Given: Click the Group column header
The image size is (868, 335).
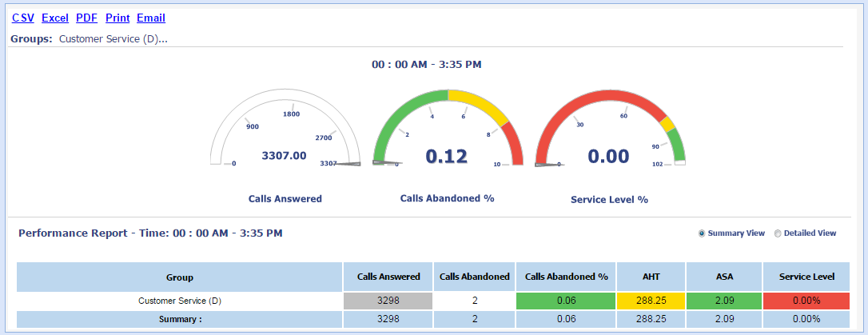Looking at the screenshot, I should coord(180,277).
